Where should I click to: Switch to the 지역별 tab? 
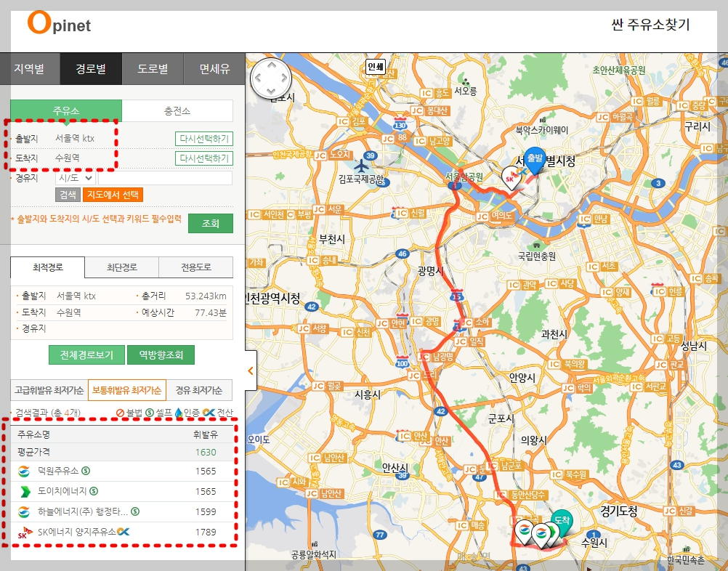point(30,69)
